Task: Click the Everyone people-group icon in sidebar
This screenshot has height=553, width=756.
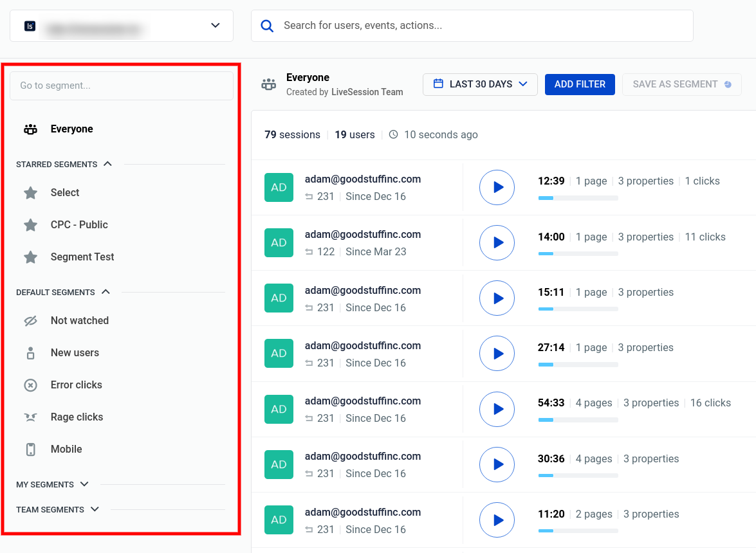Action: [30, 129]
